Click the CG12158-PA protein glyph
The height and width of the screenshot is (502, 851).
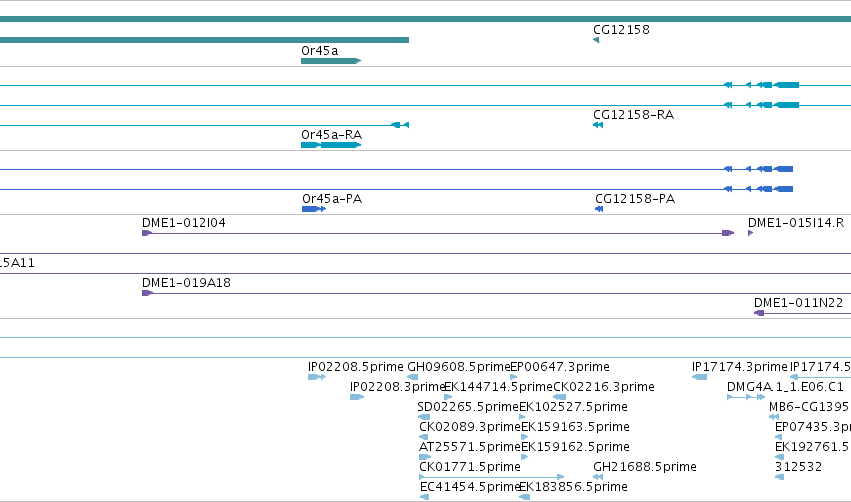pos(599,209)
